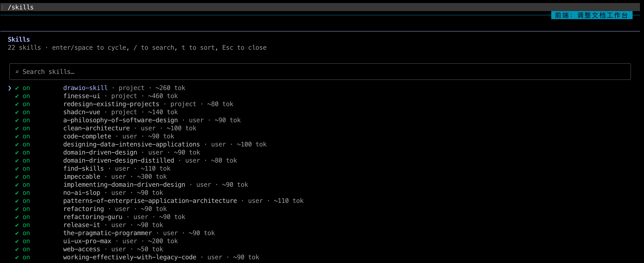This screenshot has width=644, height=263.
Task: Select the a-philosophy-of-software-design skill name
Action: pos(120,120)
